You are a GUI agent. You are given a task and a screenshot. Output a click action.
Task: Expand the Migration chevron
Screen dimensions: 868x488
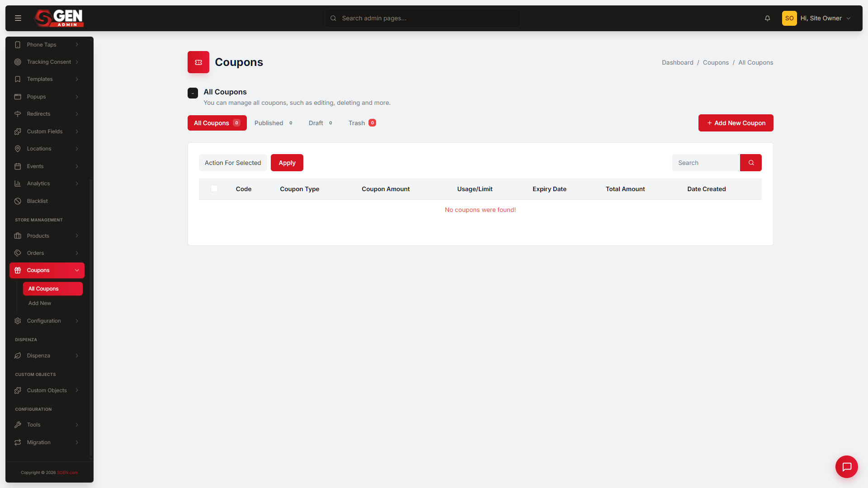tap(77, 442)
